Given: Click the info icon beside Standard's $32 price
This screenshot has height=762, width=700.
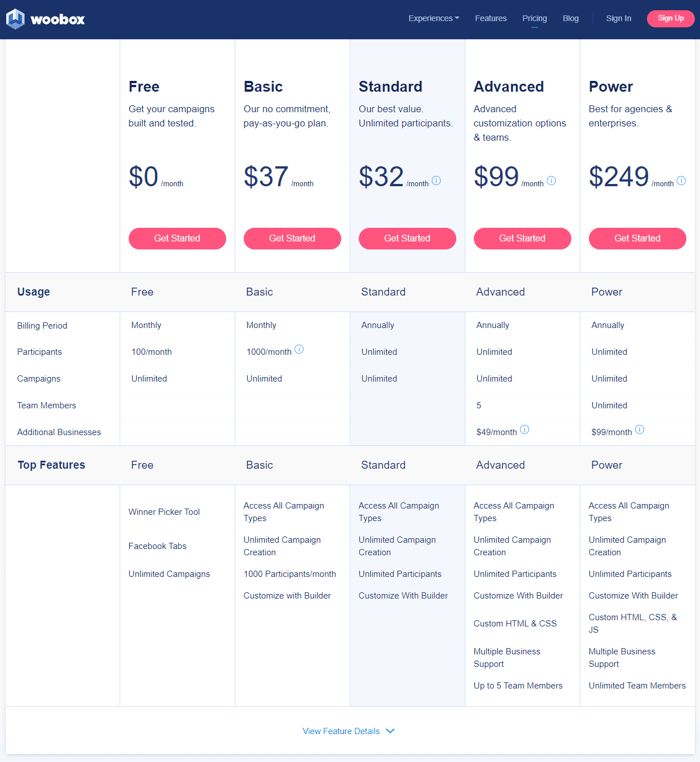Looking at the screenshot, I should coord(436,180).
